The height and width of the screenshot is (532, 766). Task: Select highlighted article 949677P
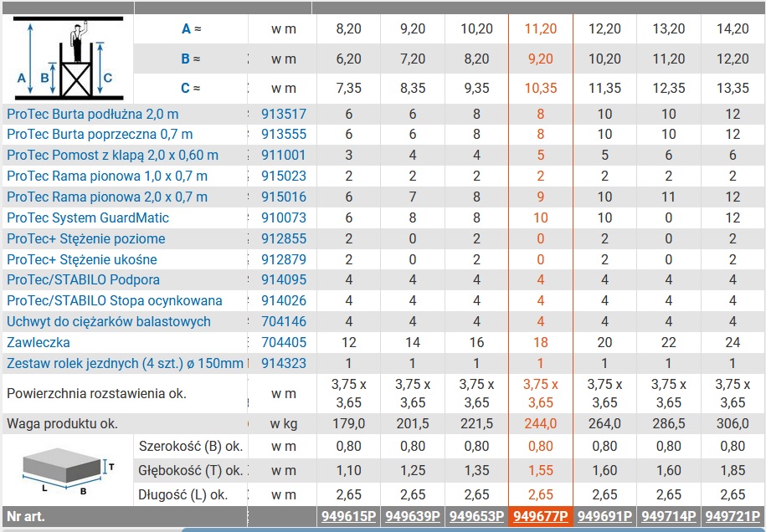[x=541, y=516]
